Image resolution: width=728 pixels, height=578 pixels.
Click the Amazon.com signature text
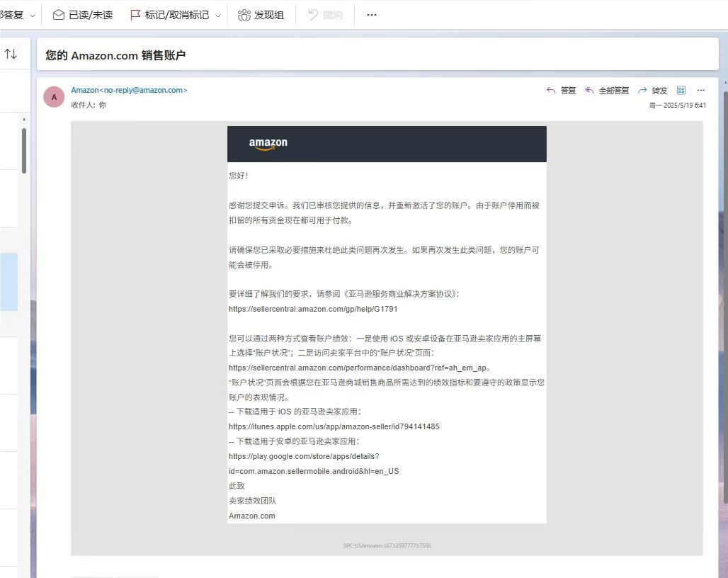pyautogui.click(x=251, y=516)
